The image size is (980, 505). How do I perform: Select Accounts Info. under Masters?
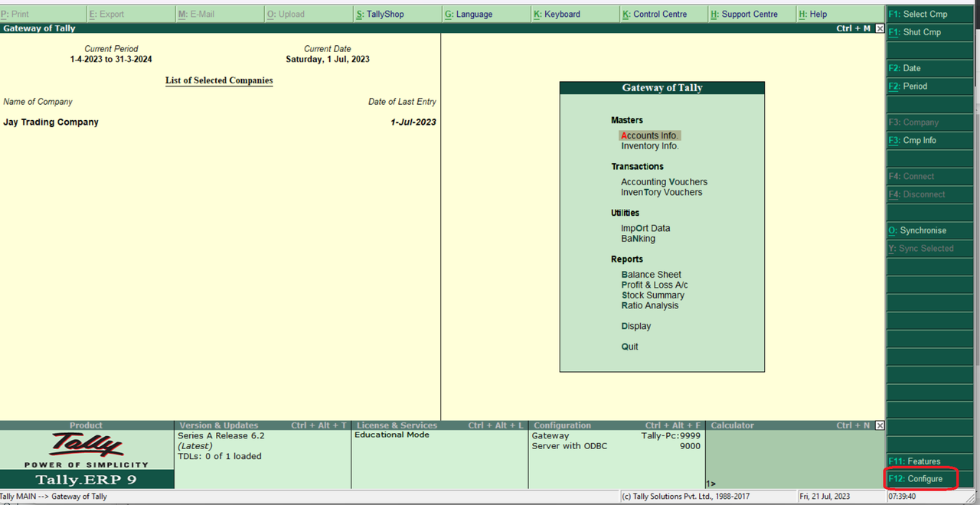(x=650, y=135)
